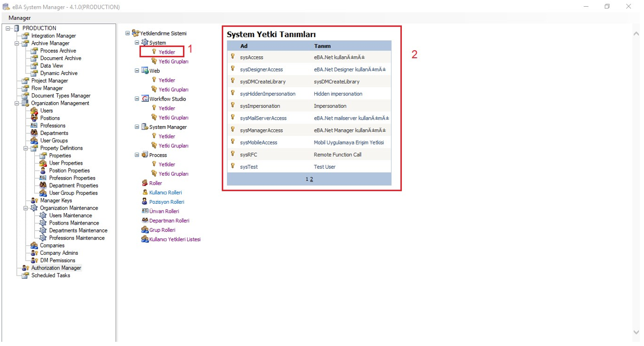Open the Manager menu
The image size is (644, 346).
click(19, 18)
